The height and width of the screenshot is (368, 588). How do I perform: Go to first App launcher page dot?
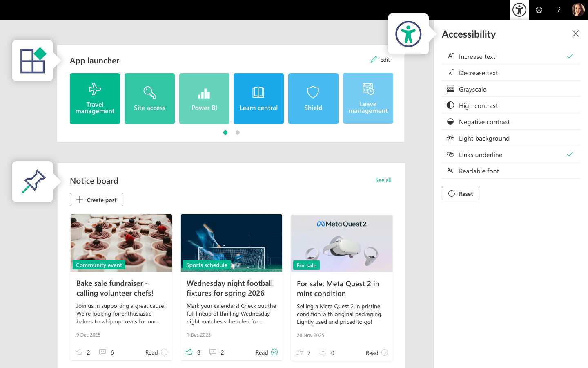pyautogui.click(x=225, y=132)
